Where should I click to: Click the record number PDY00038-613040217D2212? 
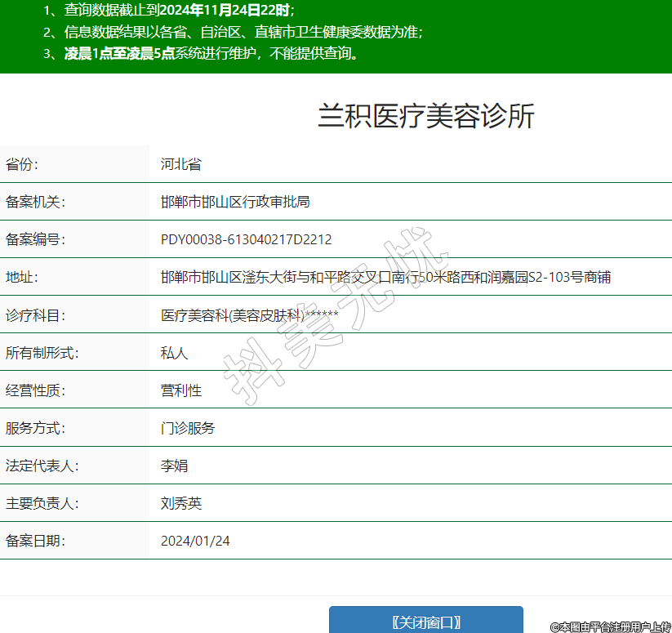246,239
